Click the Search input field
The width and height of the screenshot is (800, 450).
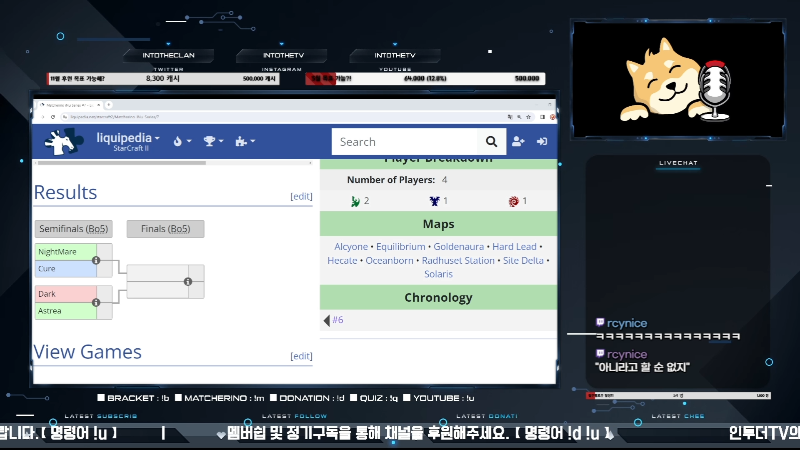click(404, 141)
